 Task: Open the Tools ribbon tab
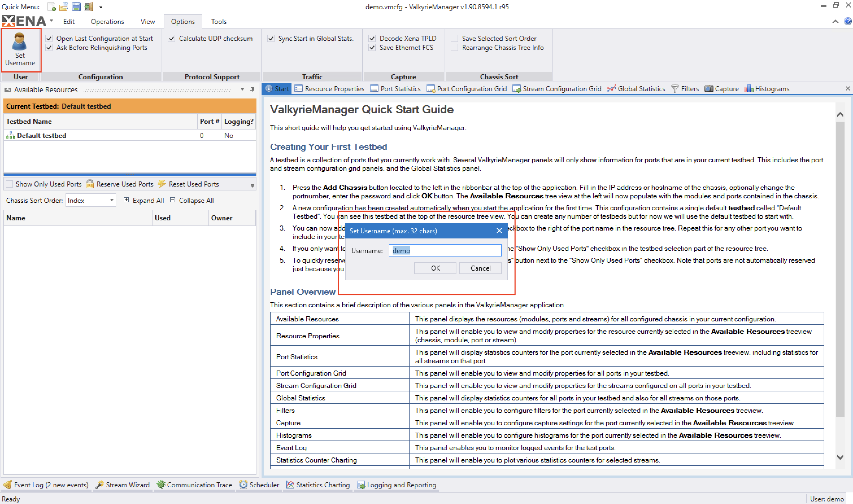(219, 21)
